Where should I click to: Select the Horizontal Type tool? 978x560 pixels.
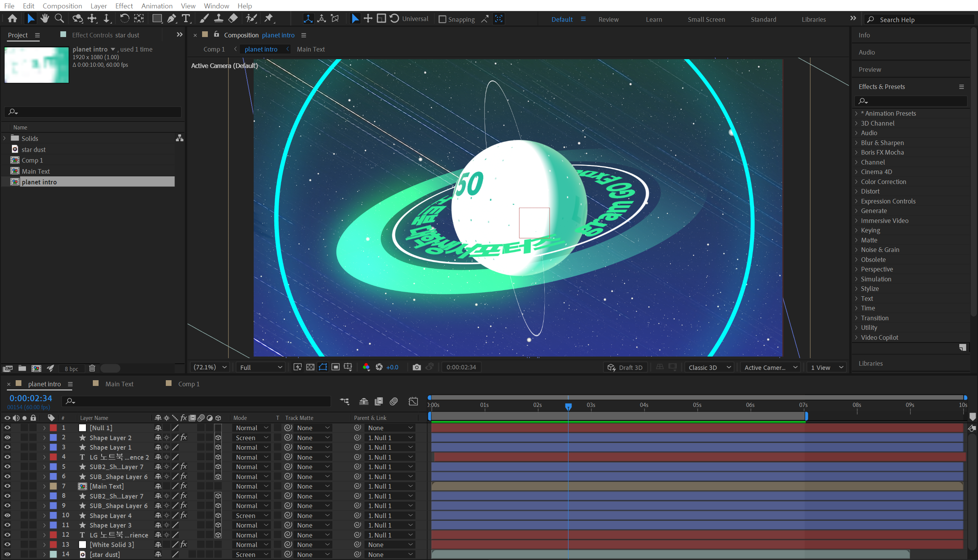coord(186,18)
